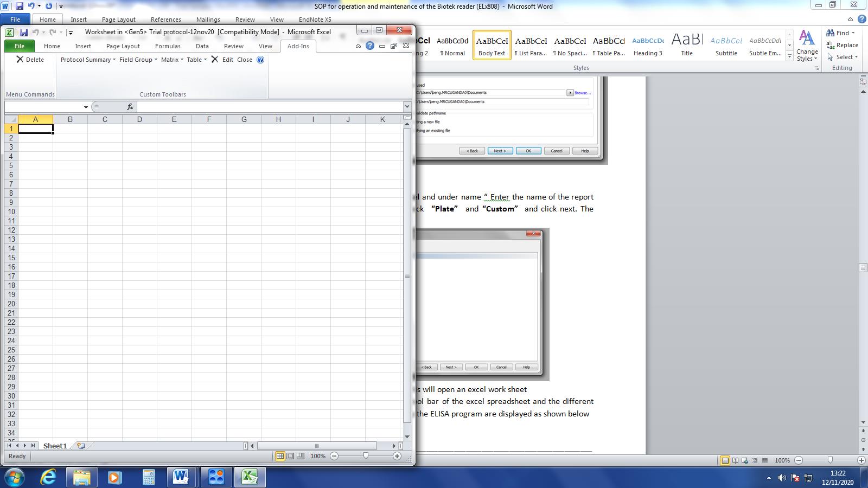The image size is (868, 488).
Task: Select Print Layout view in Word status bar
Action: pyautogui.click(x=725, y=460)
